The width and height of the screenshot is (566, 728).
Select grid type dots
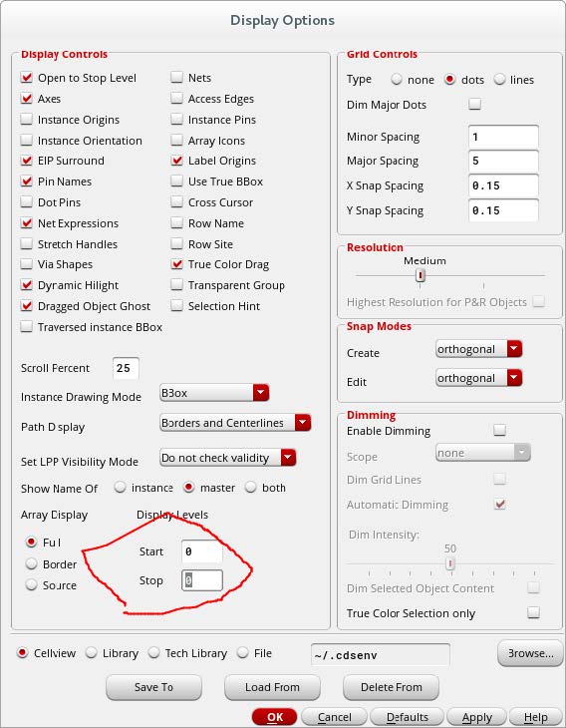449,80
